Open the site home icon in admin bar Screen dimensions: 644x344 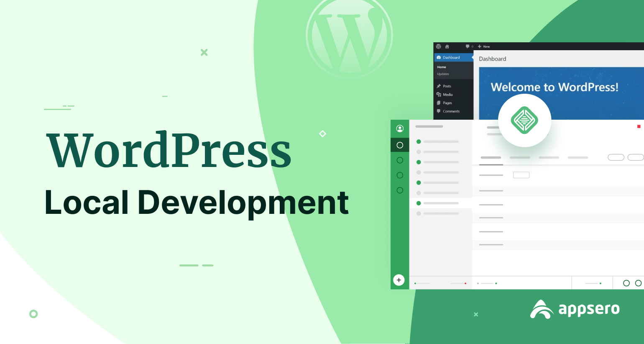[447, 46]
